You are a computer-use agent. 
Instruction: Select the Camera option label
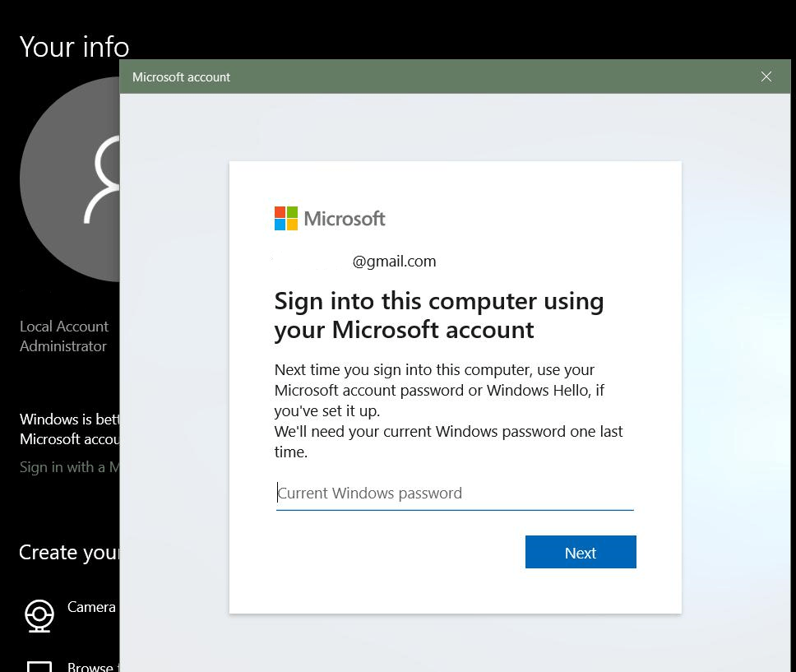click(x=91, y=607)
